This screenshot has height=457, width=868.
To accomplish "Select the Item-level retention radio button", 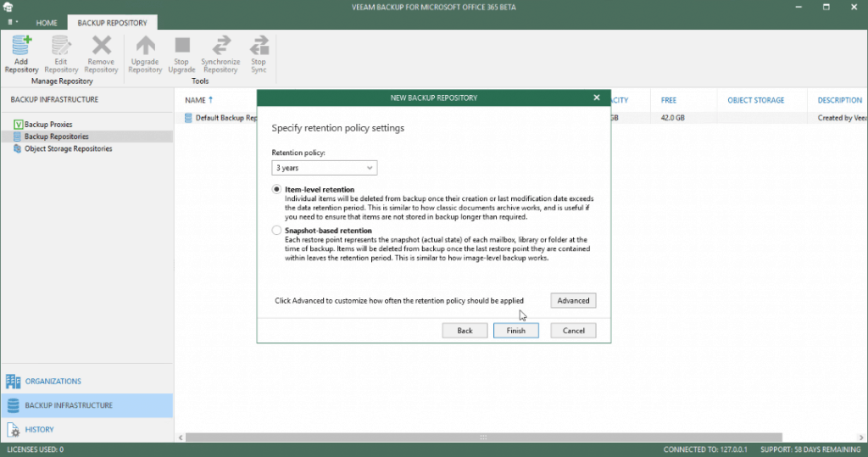I will pyautogui.click(x=276, y=189).
